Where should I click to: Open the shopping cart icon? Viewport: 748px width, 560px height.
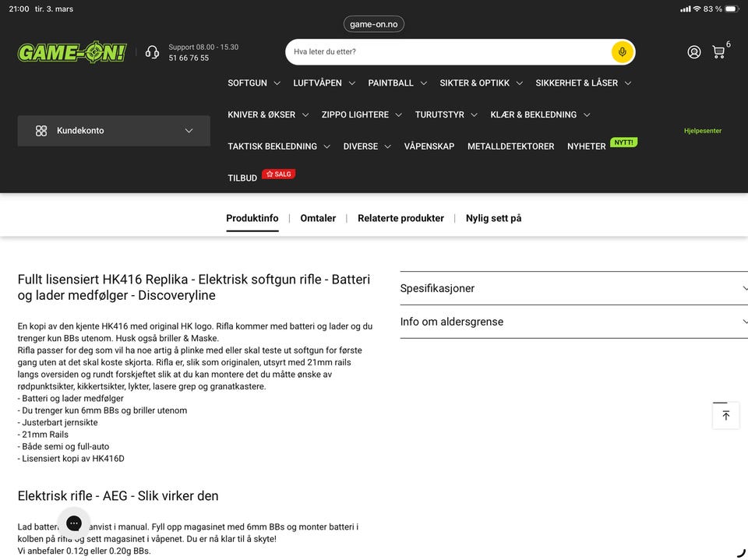(718, 52)
